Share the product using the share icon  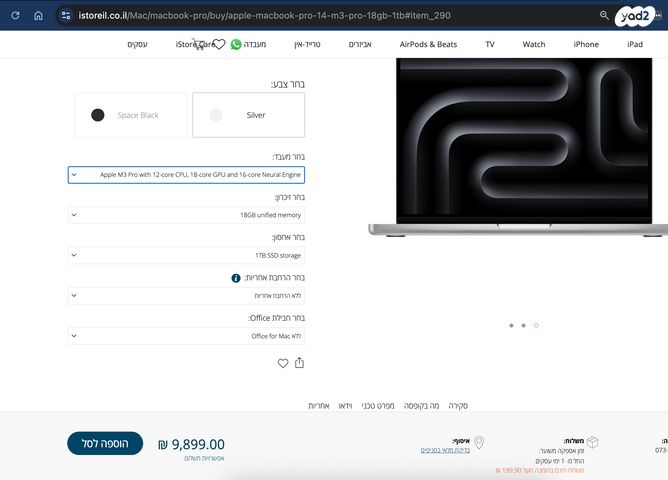[x=299, y=362]
